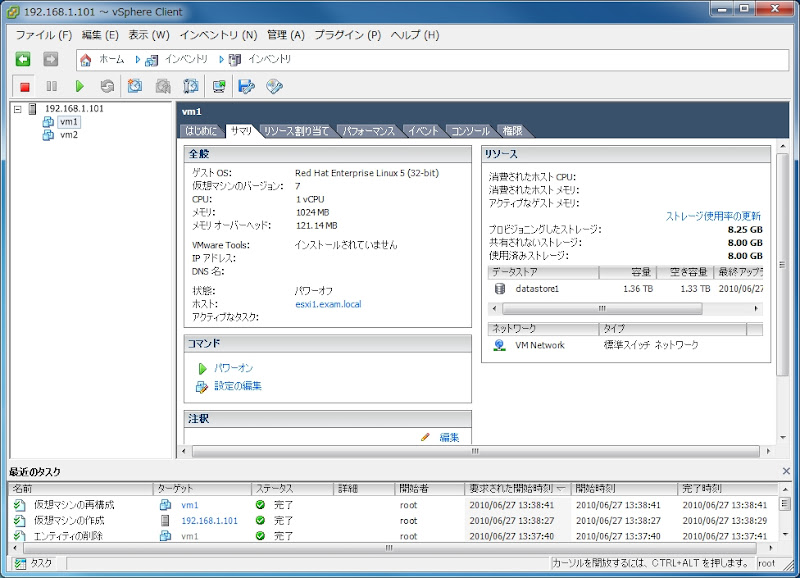Click the summary pane horizontal scrollbar
800x578 pixels.
476,451
